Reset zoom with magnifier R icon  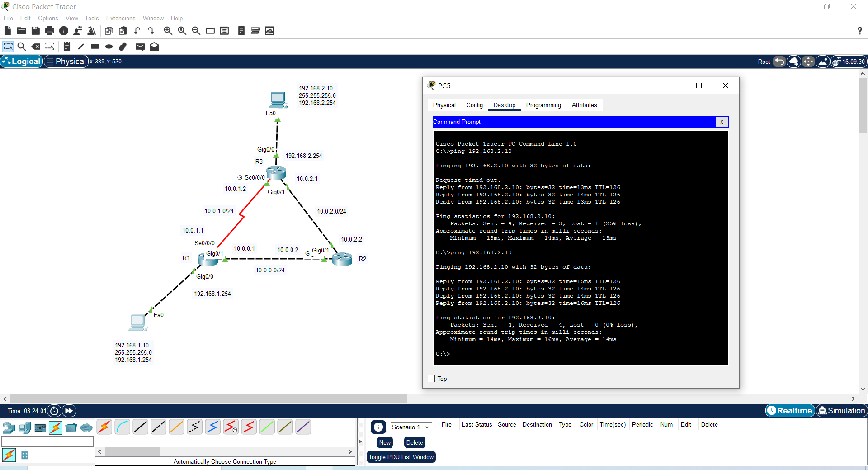click(182, 31)
